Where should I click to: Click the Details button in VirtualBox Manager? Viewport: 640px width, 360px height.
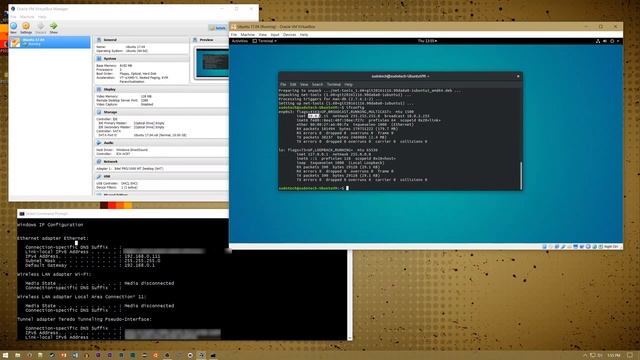(218, 28)
